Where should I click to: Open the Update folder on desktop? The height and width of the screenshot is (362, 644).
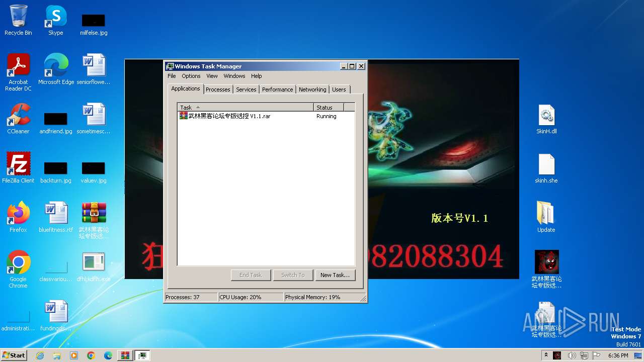546,217
